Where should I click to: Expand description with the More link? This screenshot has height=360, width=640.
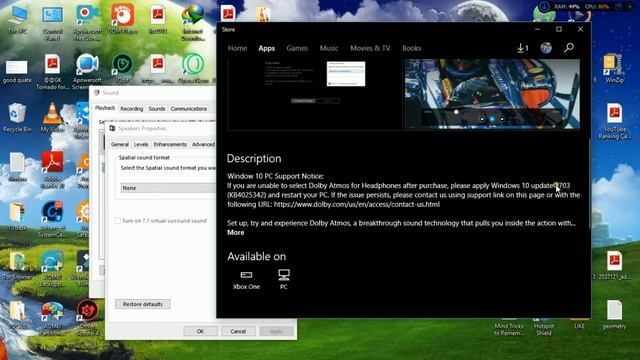(236, 232)
